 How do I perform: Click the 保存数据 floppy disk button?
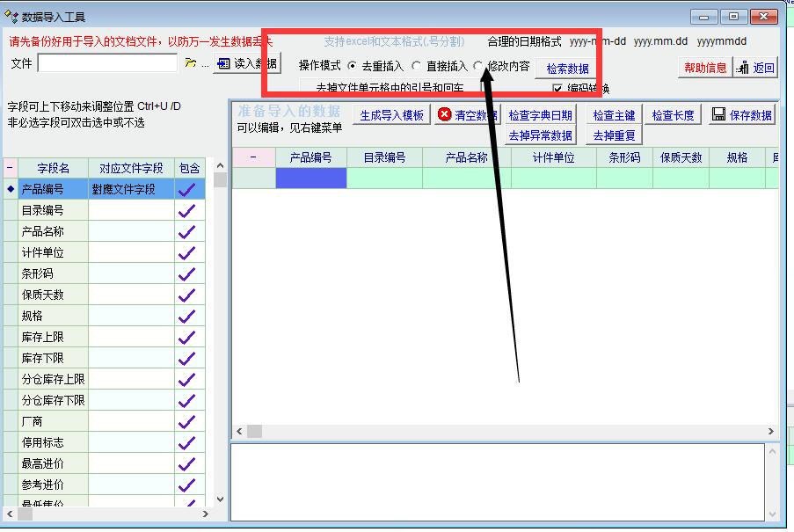coord(742,115)
